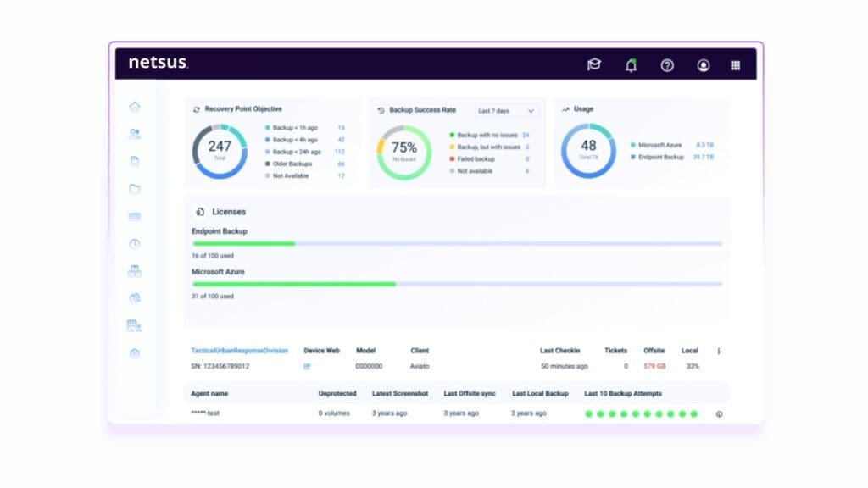Open the document icon in sidebar
The width and height of the screenshot is (868, 488).
[x=135, y=161]
